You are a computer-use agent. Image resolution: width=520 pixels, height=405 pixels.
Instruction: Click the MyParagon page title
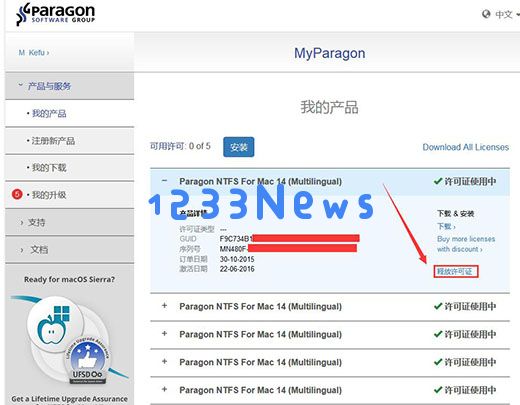[x=329, y=53]
